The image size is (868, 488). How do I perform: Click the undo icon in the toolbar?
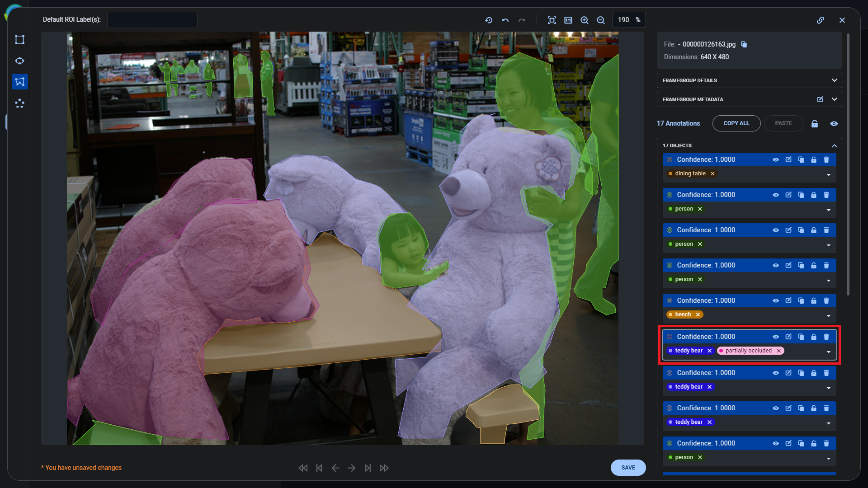click(505, 20)
